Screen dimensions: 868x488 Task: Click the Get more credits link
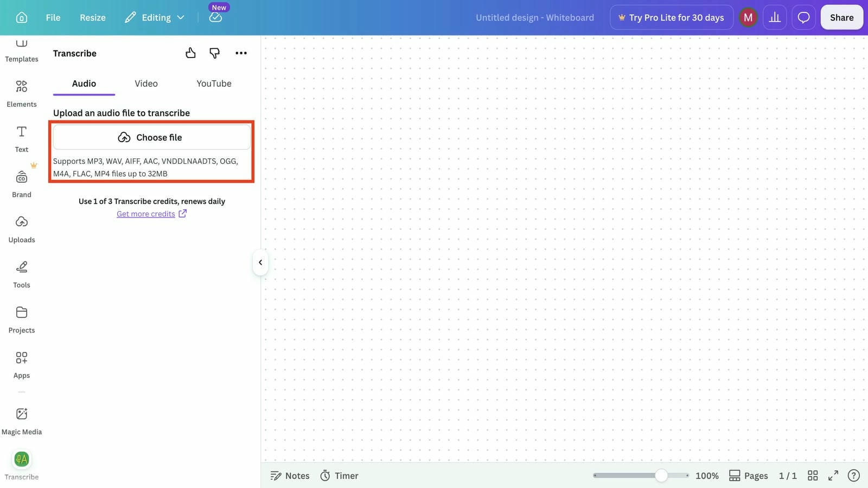(x=151, y=214)
